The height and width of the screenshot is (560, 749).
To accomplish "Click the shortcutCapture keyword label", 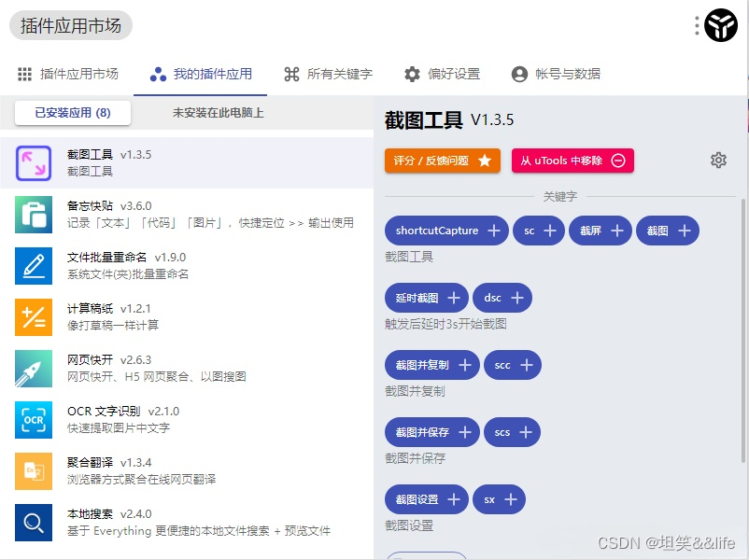I will pyautogui.click(x=436, y=231).
